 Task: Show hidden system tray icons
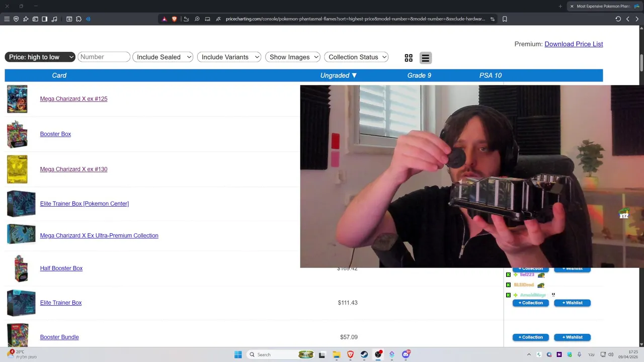[x=529, y=354]
